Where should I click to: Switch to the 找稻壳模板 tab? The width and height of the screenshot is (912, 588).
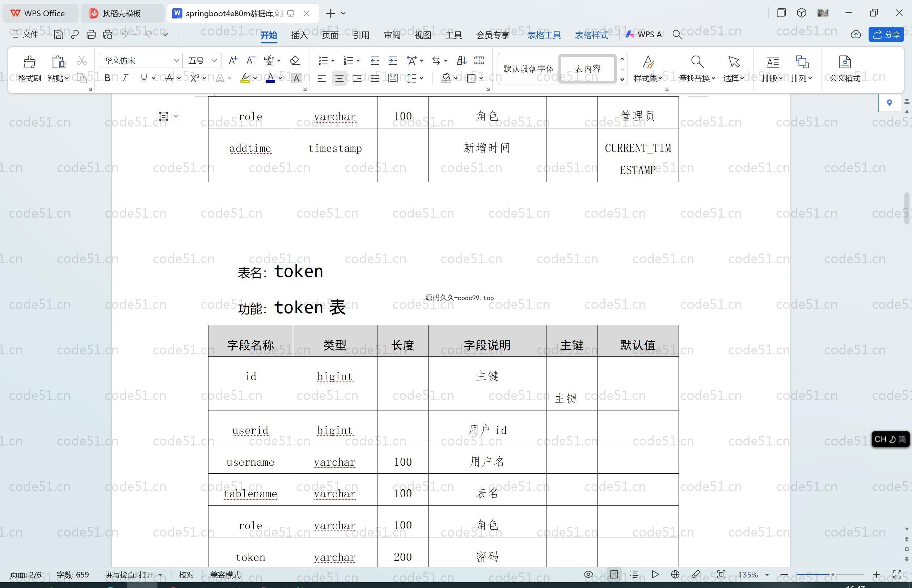(122, 13)
